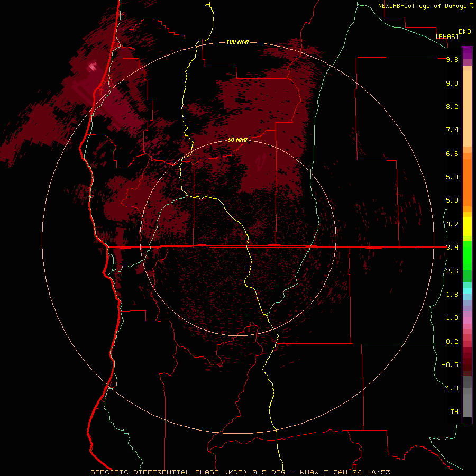Click the 1.0 value on the color scale
The image size is (476, 476).
tap(452, 318)
